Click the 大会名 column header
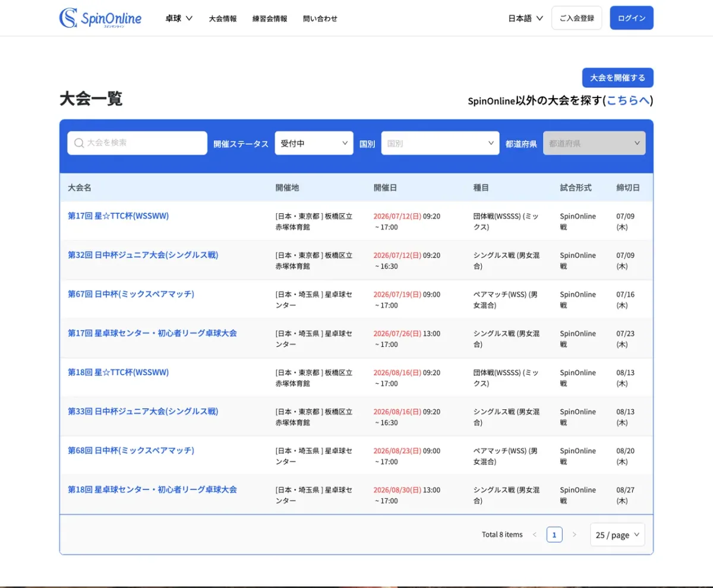 click(80, 188)
